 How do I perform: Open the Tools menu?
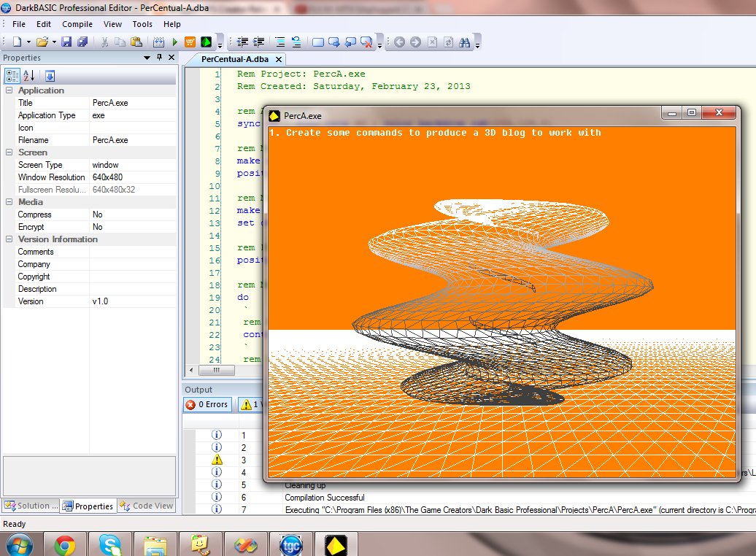point(142,24)
